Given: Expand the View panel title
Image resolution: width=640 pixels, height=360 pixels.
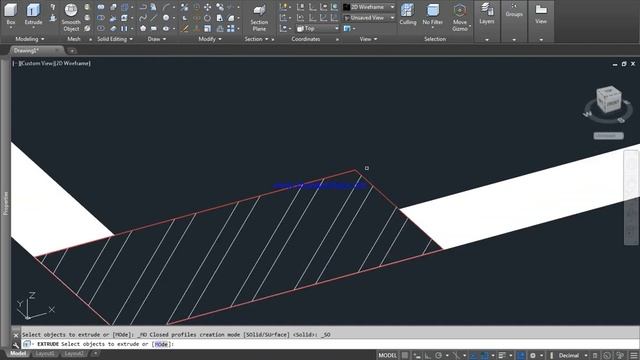Looking at the screenshot, I should 368,39.
